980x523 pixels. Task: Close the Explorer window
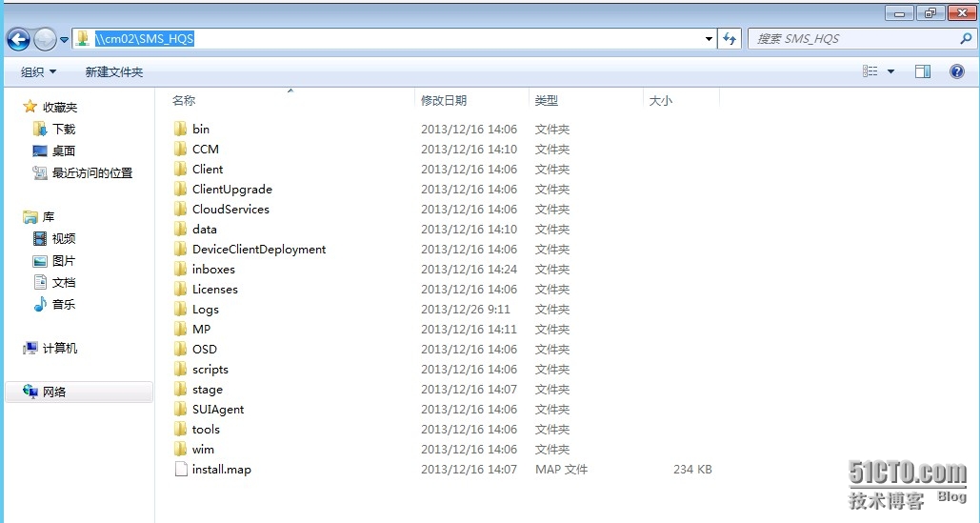pyautogui.click(x=963, y=12)
